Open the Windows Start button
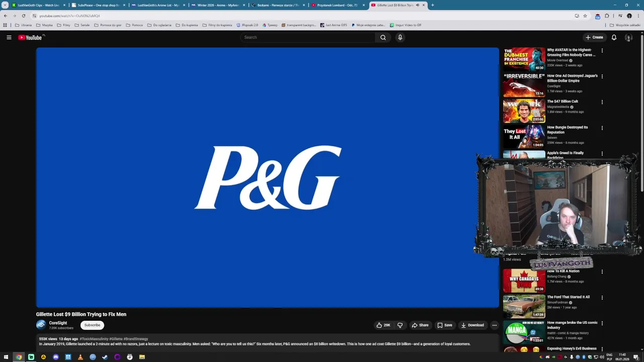 pyautogui.click(x=7, y=357)
